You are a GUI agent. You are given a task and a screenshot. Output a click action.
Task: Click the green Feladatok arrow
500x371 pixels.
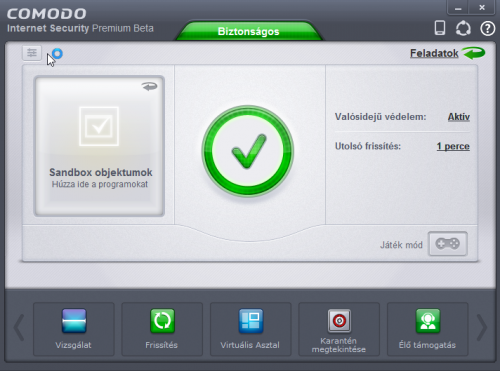tap(473, 53)
